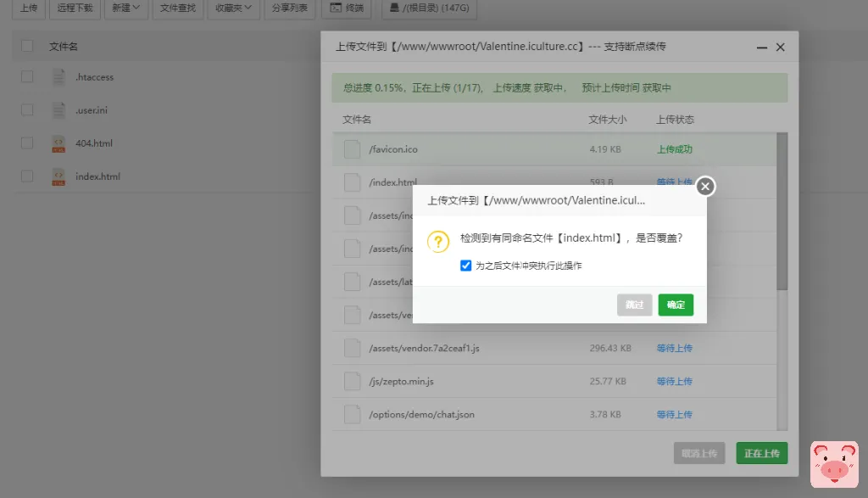Image resolution: width=868 pixels, height=498 pixels.
Task: Click the .htaccess file name
Action: [x=95, y=77]
